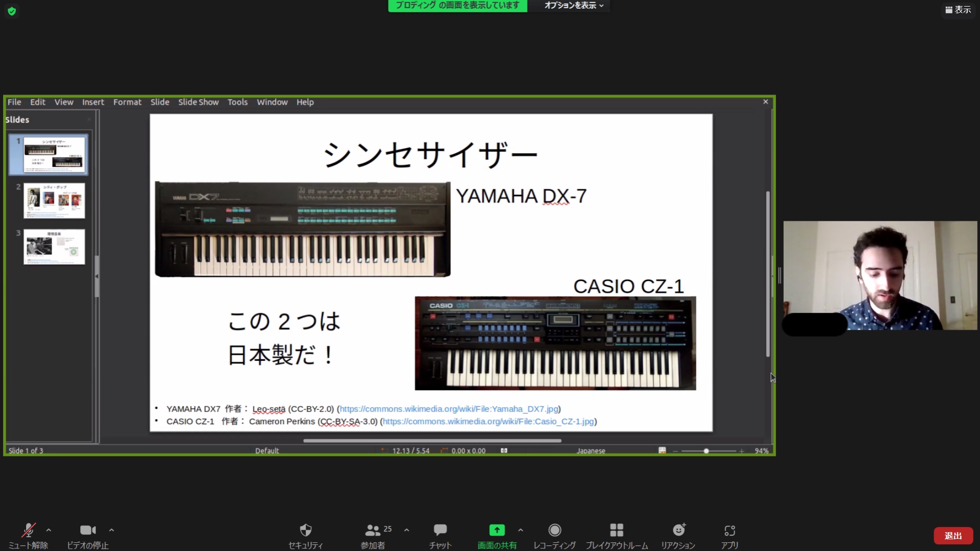The width and height of the screenshot is (980, 551).
Task: Open the Window menu
Action: click(272, 102)
